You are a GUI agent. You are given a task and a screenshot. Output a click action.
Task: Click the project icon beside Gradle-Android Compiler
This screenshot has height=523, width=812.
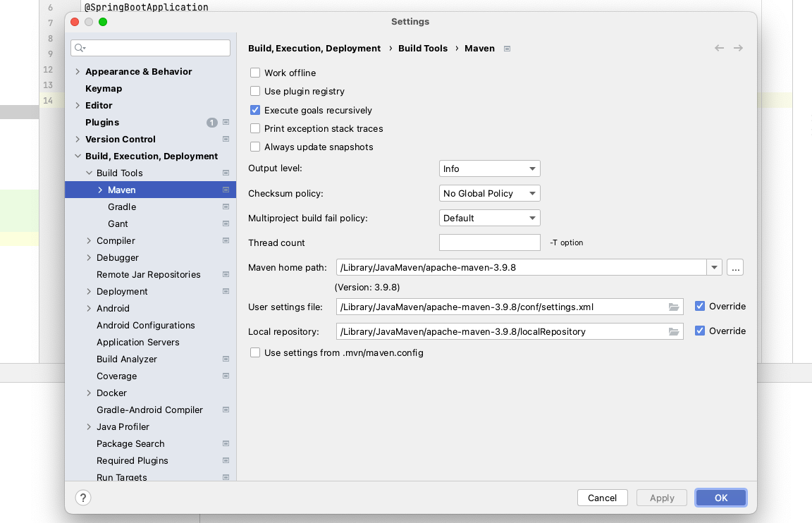[x=226, y=410]
